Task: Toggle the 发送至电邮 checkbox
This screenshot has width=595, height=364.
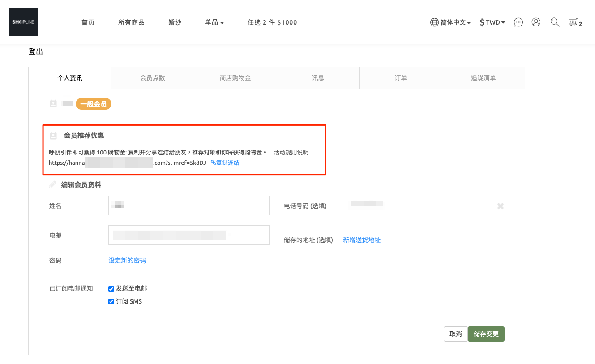Action: pyautogui.click(x=111, y=289)
